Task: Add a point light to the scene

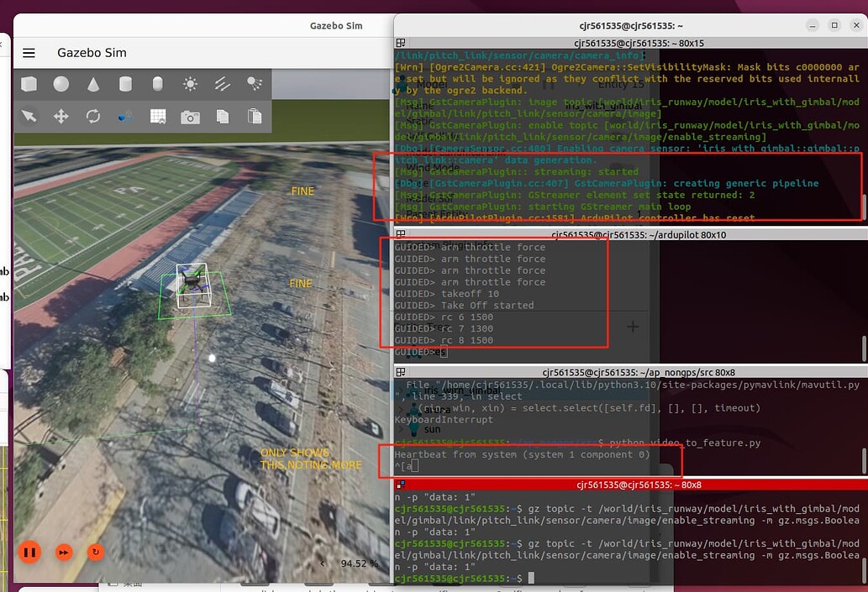Action: tap(190, 84)
